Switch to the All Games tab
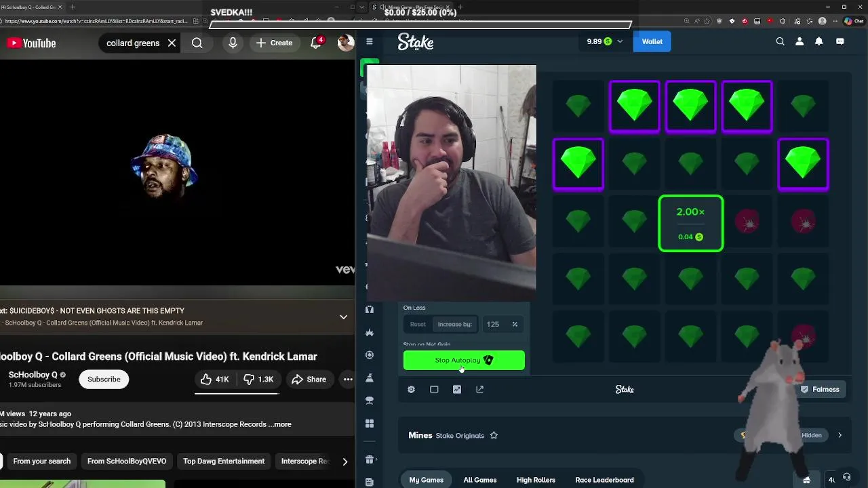The width and height of the screenshot is (868, 488). pos(480,480)
